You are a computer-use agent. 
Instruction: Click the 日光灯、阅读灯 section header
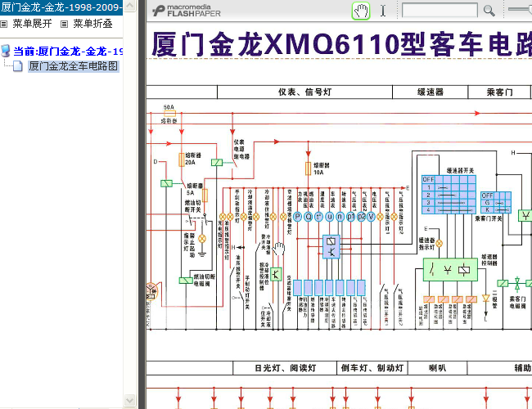tap(285, 368)
